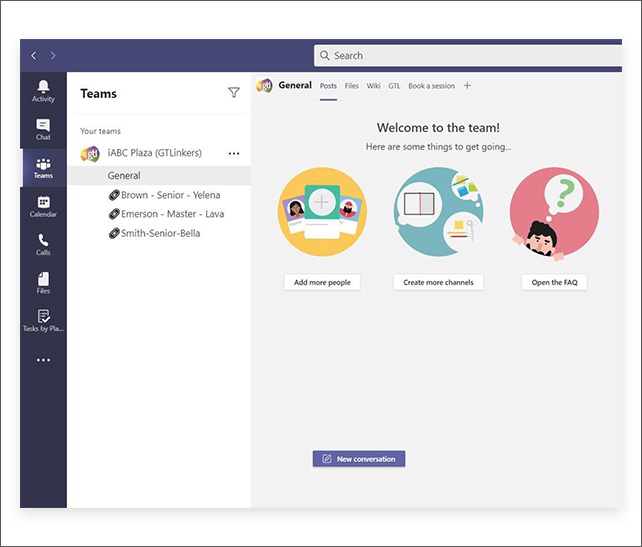Open more options for iABC Plaza team
Image resolution: width=642 pixels, height=547 pixels.
coord(234,153)
